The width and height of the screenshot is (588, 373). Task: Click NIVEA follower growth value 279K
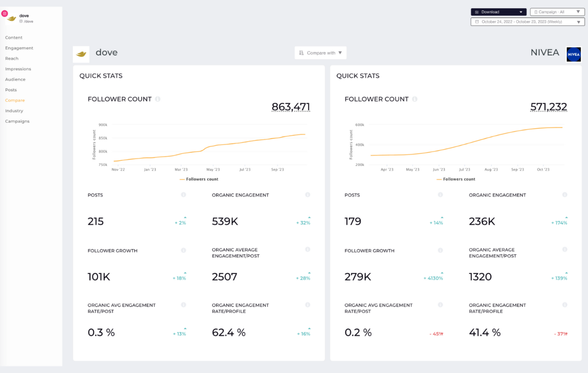358,277
